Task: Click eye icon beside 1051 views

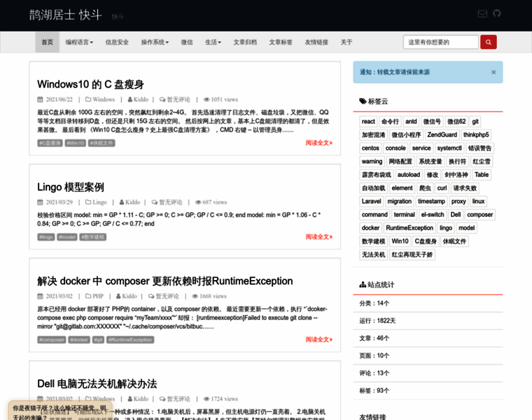Action: pos(206,99)
